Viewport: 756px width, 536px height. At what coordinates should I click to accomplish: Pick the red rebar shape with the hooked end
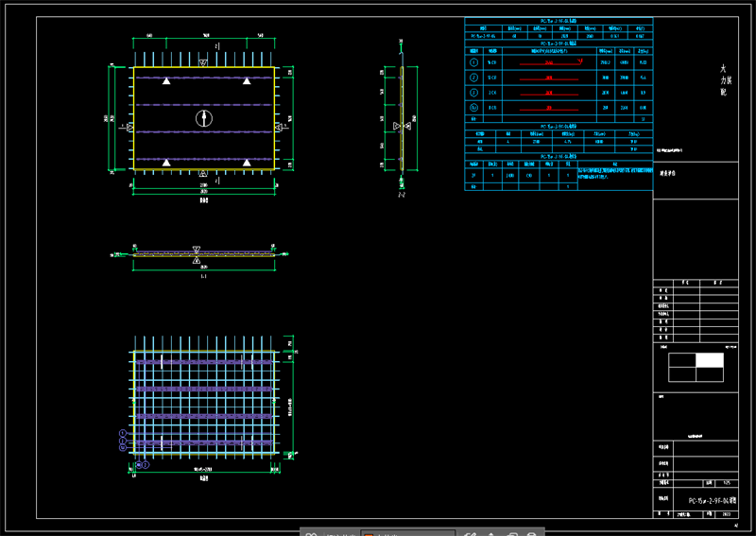tap(551, 62)
